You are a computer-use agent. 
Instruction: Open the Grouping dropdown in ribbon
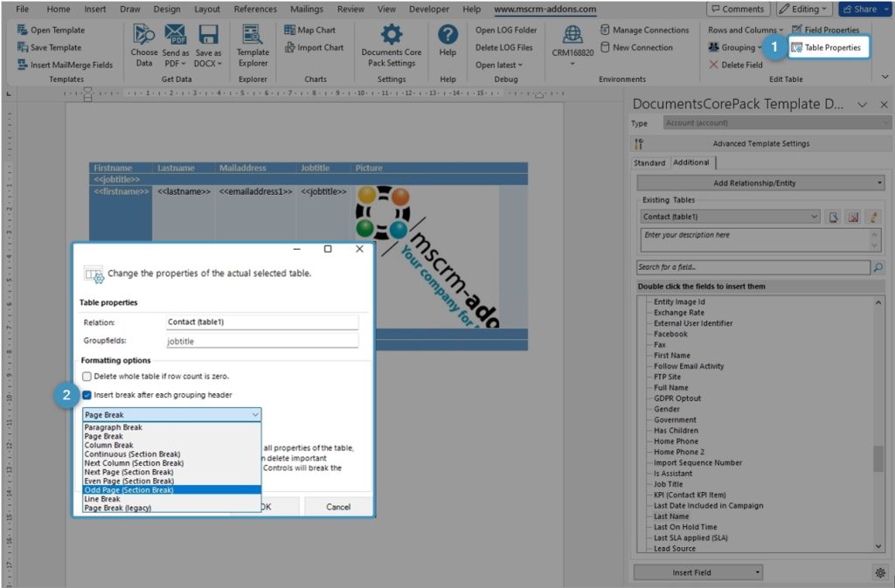tap(734, 47)
